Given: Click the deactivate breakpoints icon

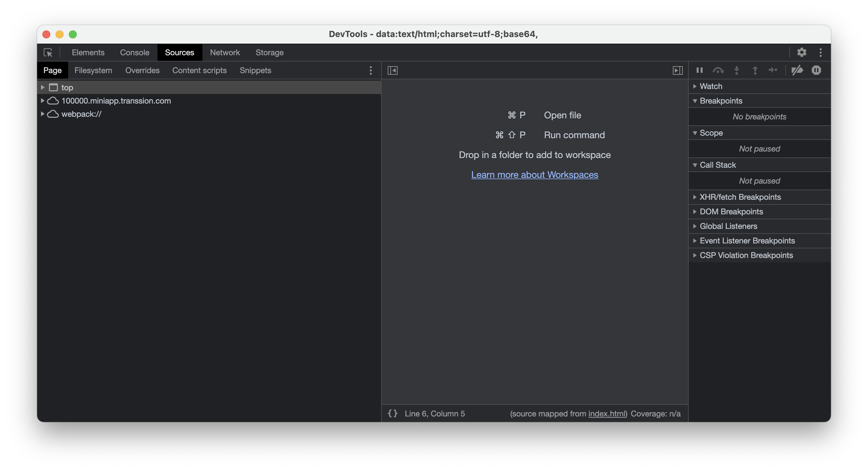Looking at the screenshot, I should (797, 69).
